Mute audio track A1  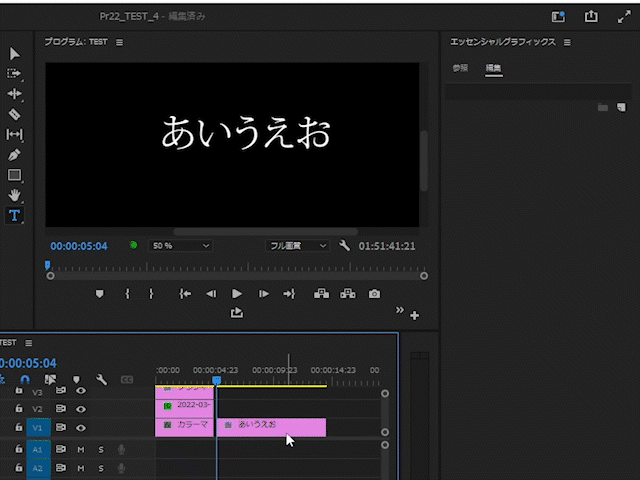coord(81,450)
